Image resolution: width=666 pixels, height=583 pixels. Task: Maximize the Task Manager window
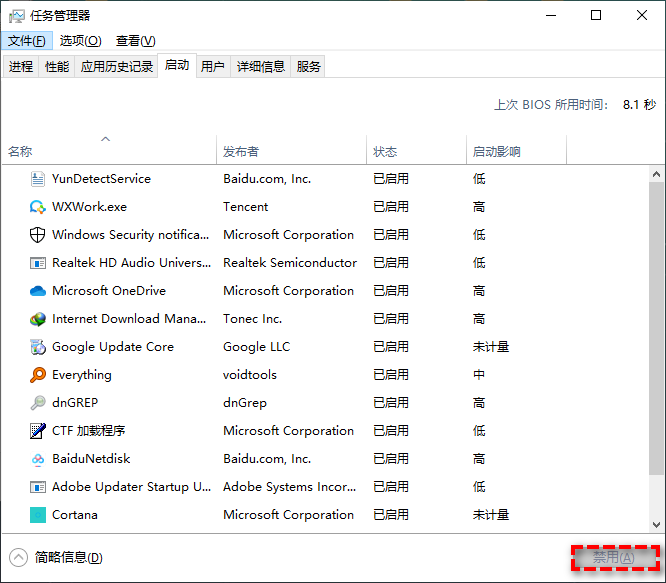click(596, 16)
